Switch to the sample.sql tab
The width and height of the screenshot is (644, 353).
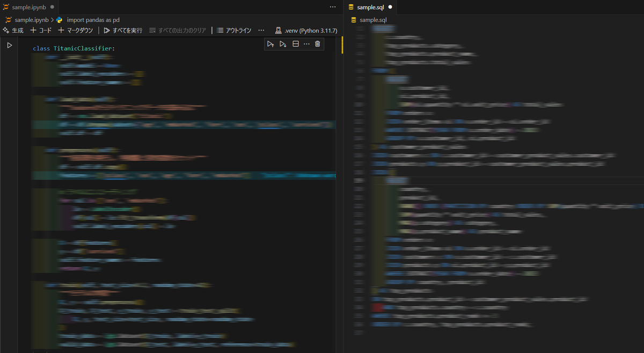(x=370, y=7)
